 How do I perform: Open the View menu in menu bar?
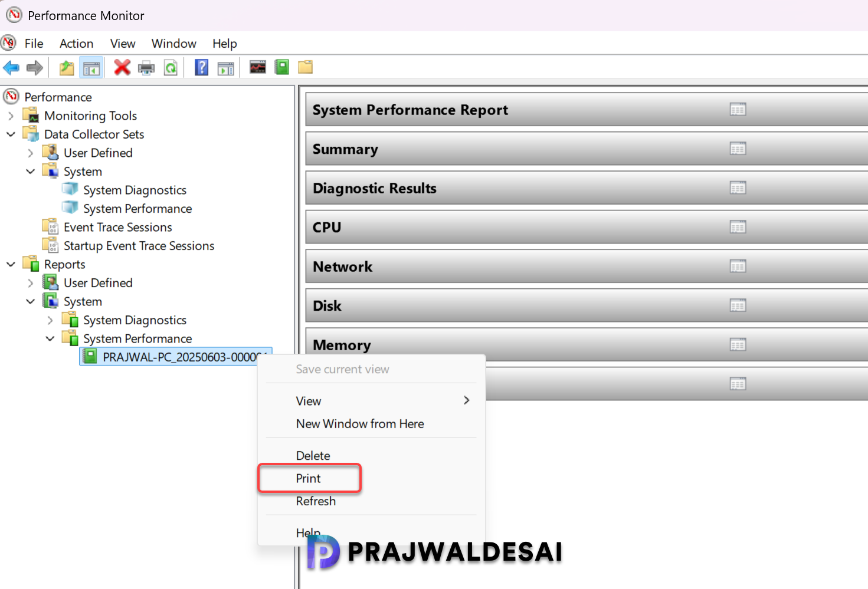[x=123, y=44]
